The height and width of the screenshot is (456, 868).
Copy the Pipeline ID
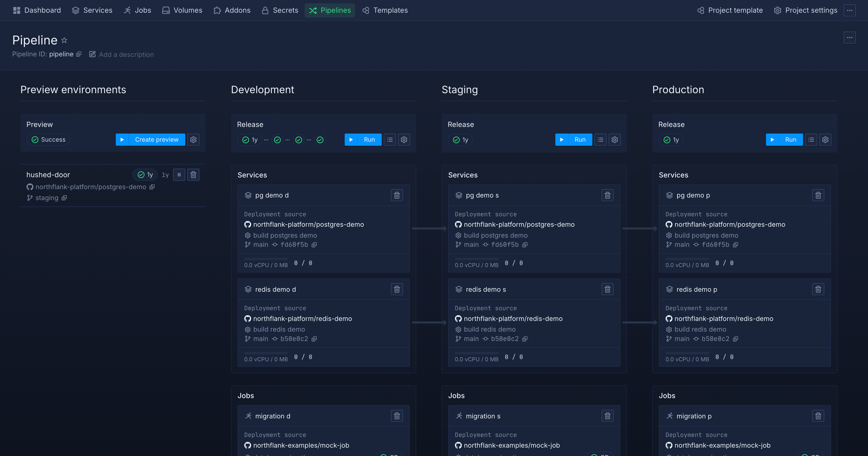(x=78, y=54)
